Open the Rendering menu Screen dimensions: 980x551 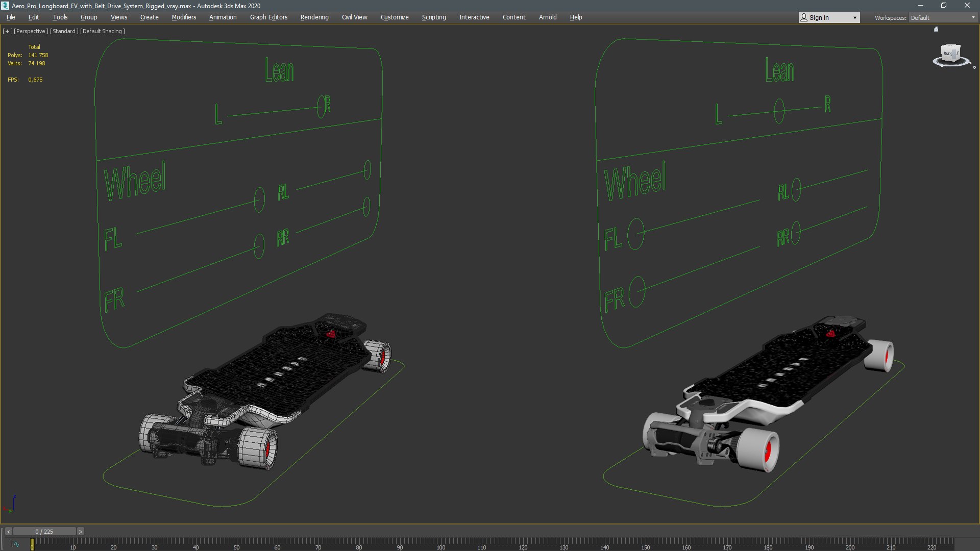(314, 17)
